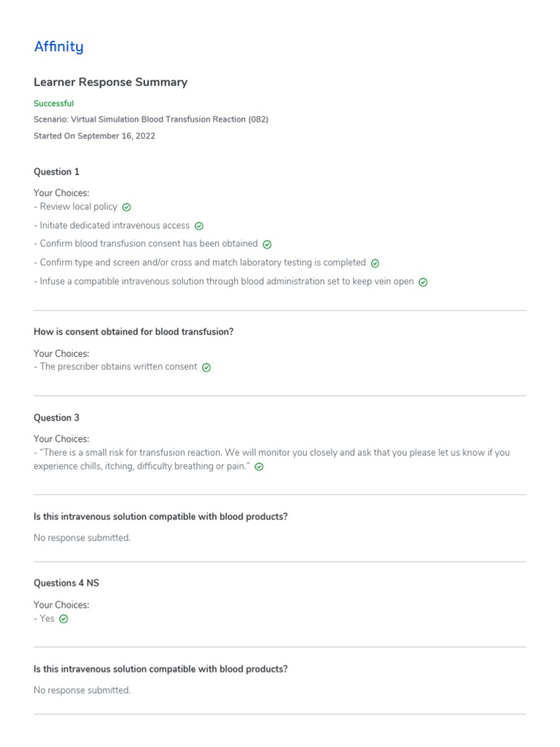The image size is (560, 747).
Task: Click The prescriber obtains written consent answer
Action: (118, 367)
